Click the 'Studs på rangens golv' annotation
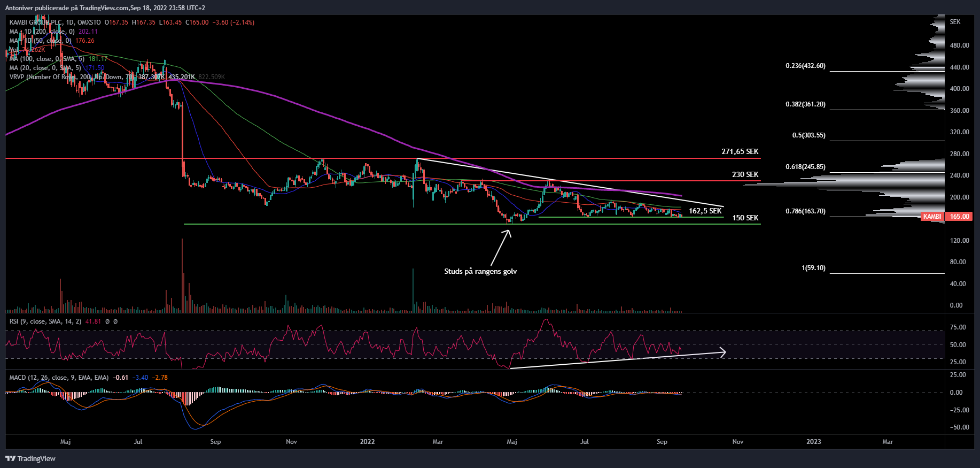This screenshot has width=980, height=468. (480, 271)
